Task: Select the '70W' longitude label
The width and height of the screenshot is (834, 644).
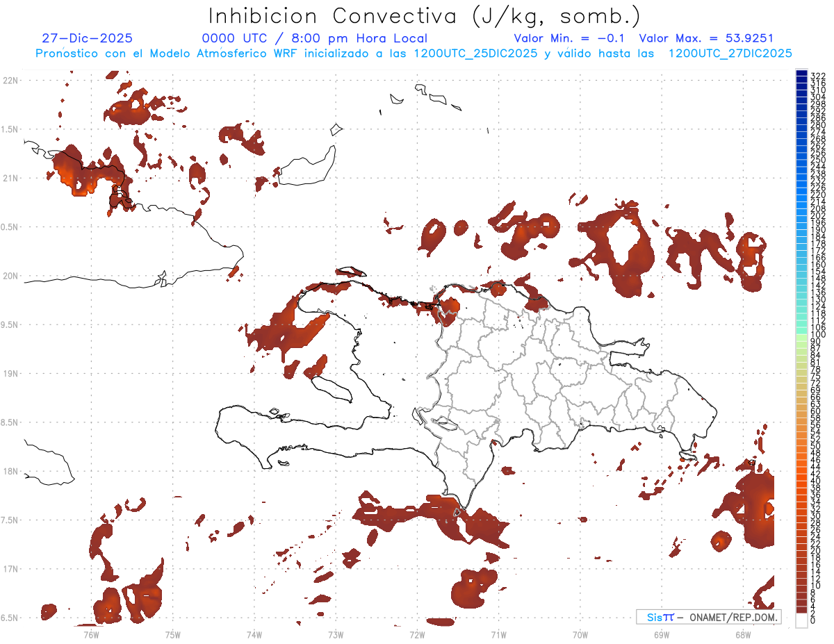Action: click(580, 634)
